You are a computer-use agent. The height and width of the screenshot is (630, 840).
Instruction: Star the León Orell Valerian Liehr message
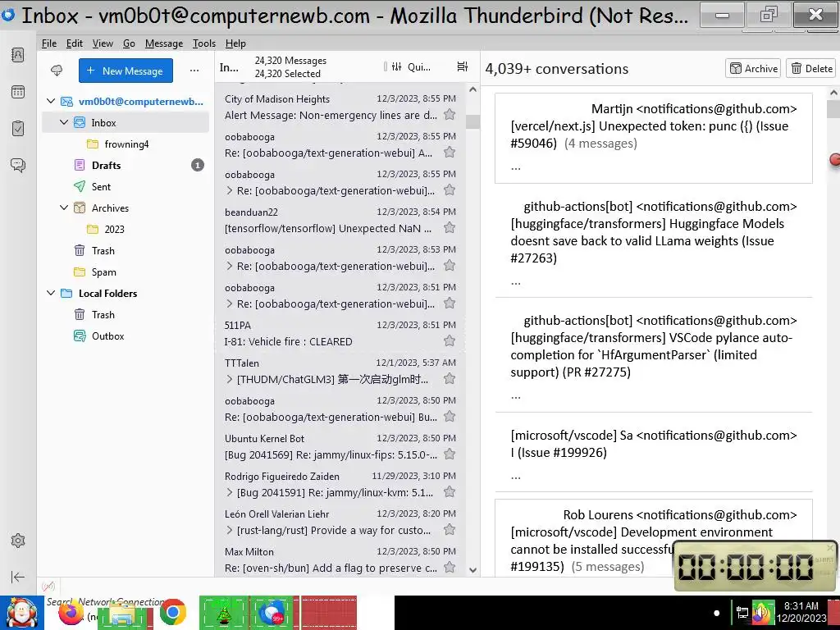tap(450, 530)
